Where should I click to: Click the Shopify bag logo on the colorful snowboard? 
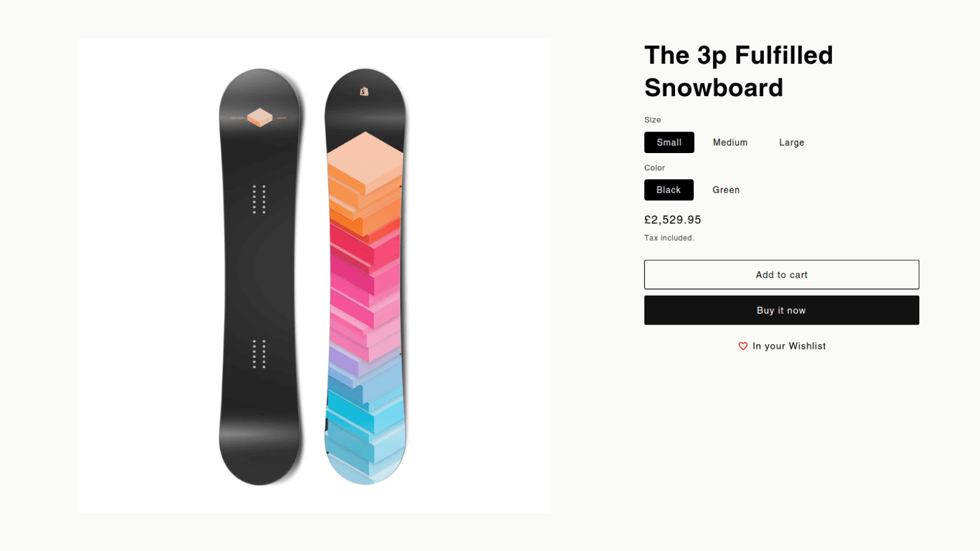pos(364,91)
